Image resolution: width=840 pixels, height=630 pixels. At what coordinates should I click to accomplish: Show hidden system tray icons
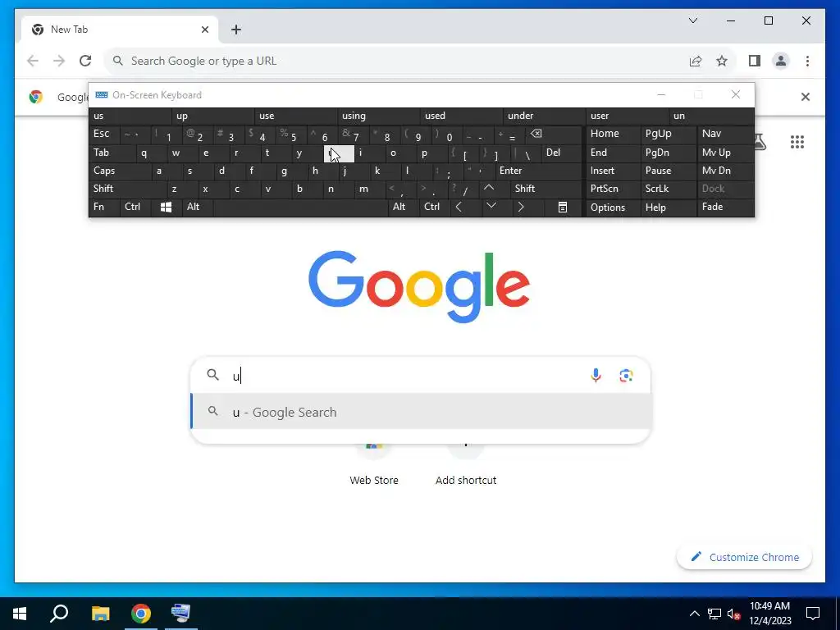(694, 614)
